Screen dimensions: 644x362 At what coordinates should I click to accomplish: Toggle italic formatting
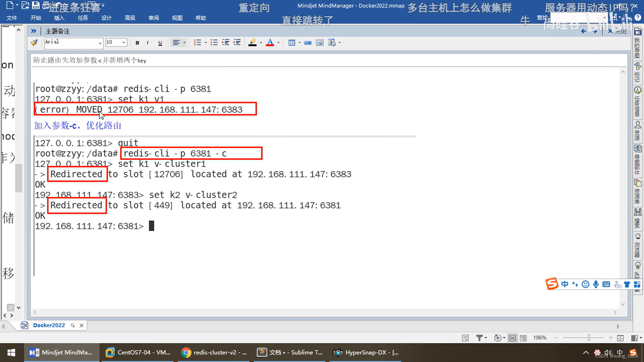coord(148,43)
